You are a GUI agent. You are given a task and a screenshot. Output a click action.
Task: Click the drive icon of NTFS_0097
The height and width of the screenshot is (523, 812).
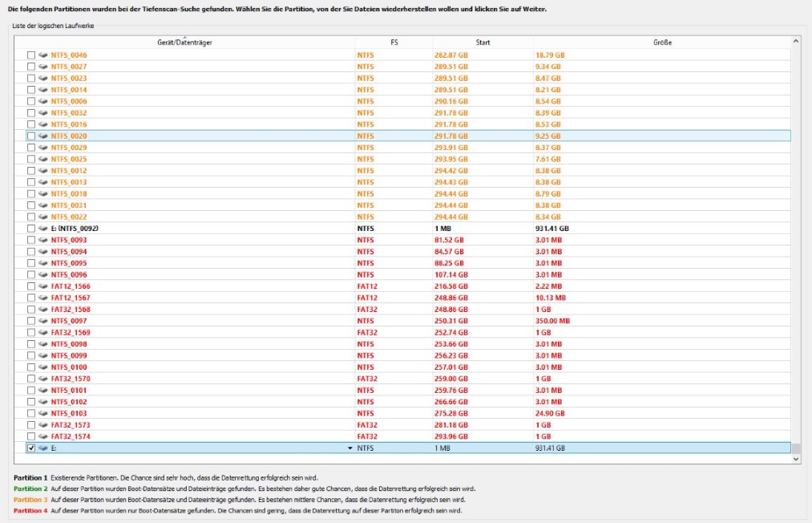tap(43, 321)
